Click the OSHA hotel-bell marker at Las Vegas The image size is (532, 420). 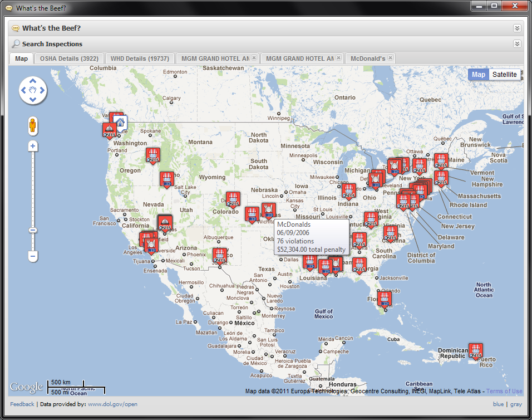point(165,223)
